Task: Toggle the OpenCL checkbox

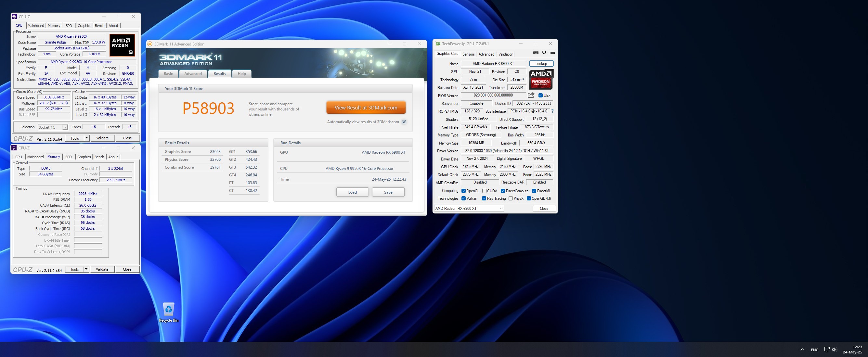Action: [463, 191]
